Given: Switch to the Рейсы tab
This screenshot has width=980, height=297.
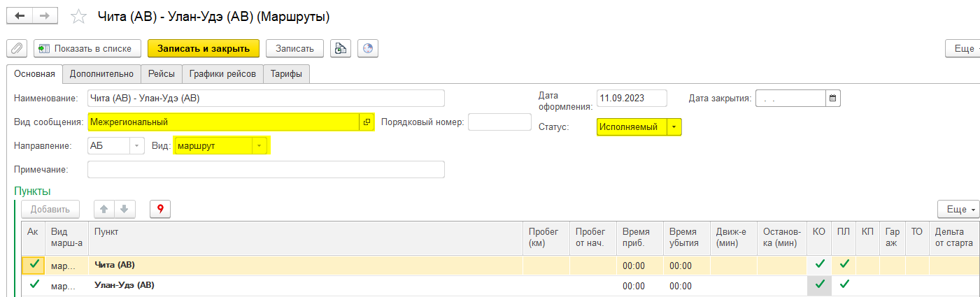Looking at the screenshot, I should tap(162, 74).
